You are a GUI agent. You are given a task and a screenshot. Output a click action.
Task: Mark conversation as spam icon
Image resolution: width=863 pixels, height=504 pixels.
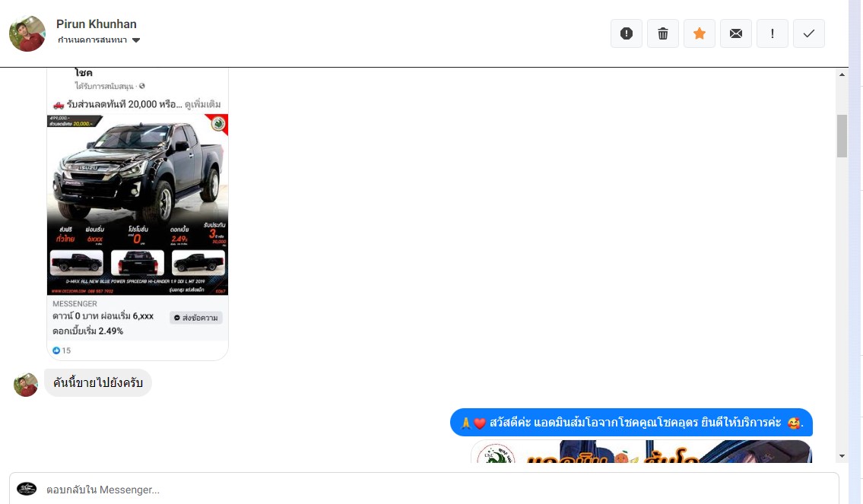click(x=627, y=33)
